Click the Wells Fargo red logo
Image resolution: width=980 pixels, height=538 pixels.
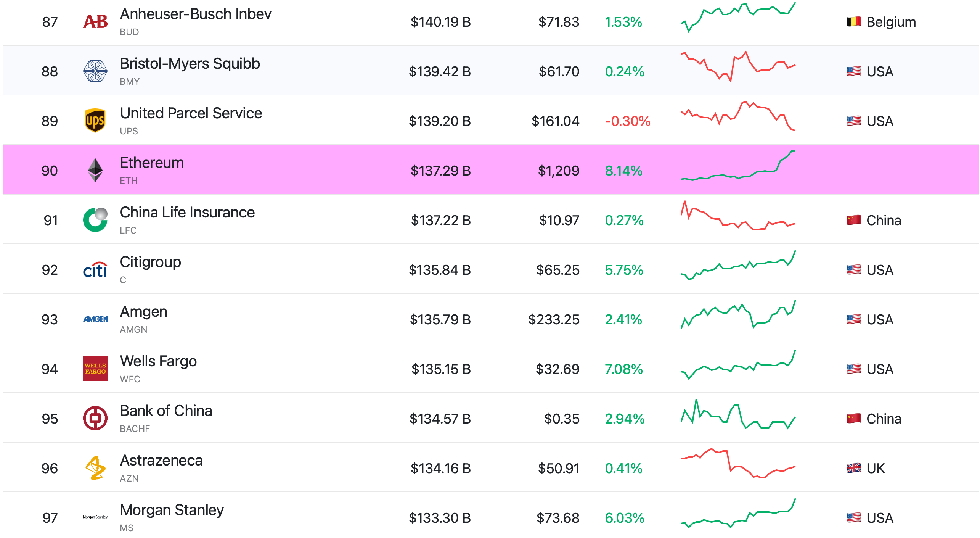point(95,369)
